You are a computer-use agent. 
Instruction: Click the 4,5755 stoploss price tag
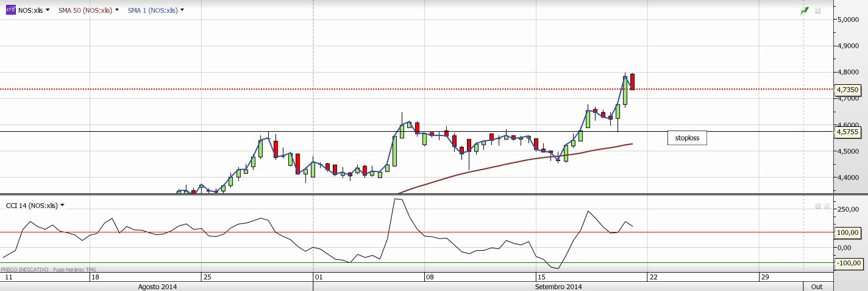848,131
